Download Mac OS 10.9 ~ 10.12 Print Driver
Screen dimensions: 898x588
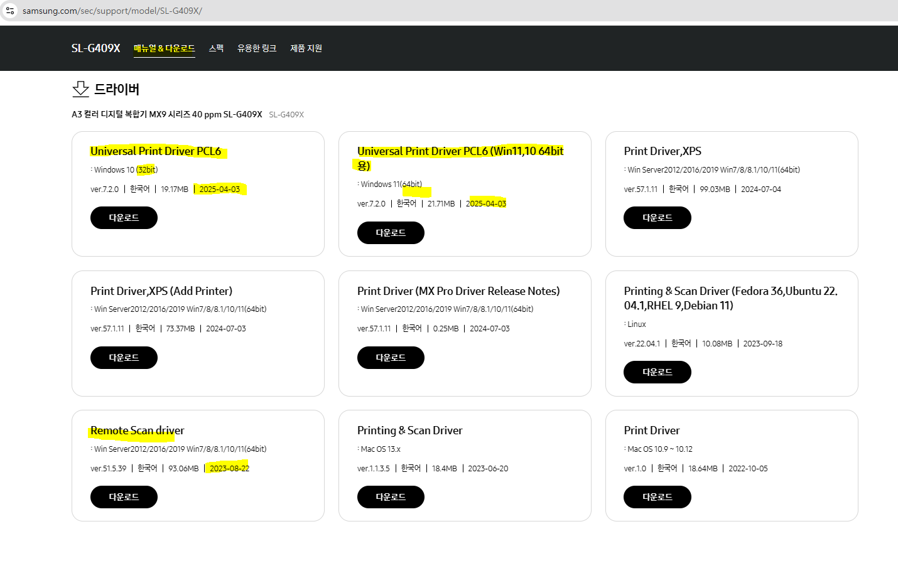point(657,497)
